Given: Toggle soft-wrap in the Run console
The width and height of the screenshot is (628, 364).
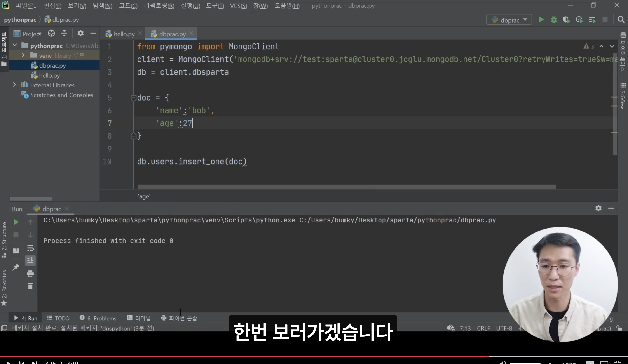Looking at the screenshot, I should tap(30, 248).
